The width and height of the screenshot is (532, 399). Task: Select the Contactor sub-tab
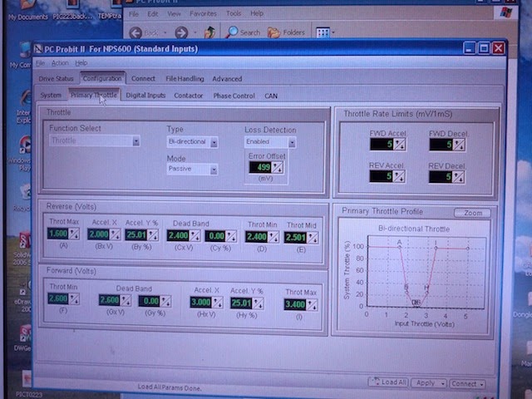click(189, 96)
